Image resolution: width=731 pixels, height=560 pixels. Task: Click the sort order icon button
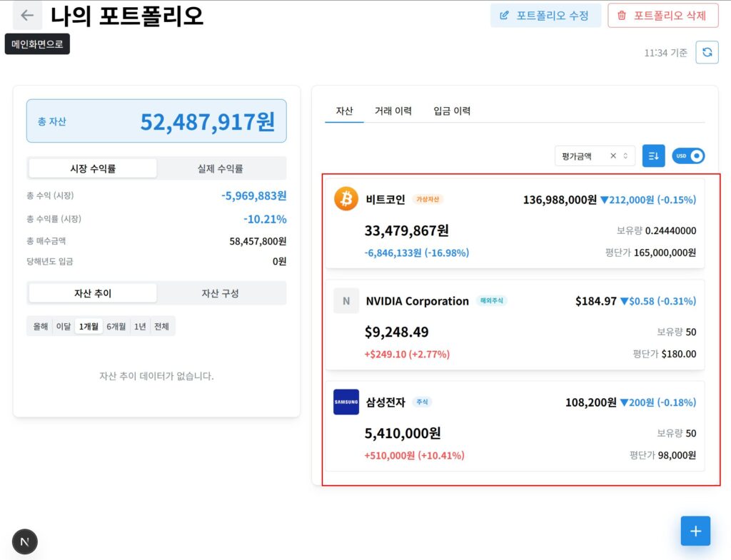[653, 156]
